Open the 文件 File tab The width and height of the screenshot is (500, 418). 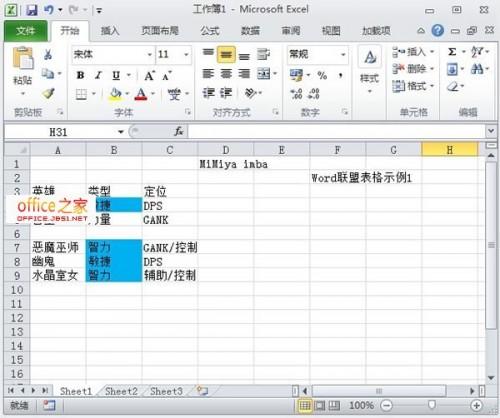[x=26, y=31]
